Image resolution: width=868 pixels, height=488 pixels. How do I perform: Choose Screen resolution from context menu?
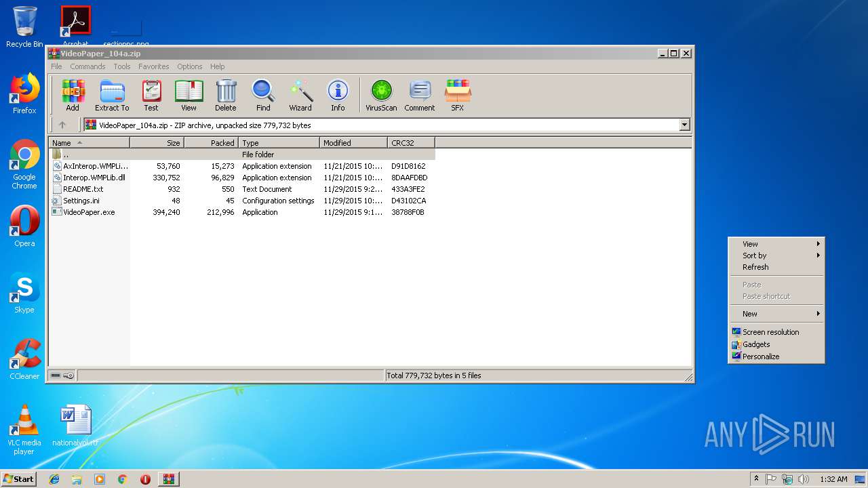pyautogui.click(x=776, y=332)
